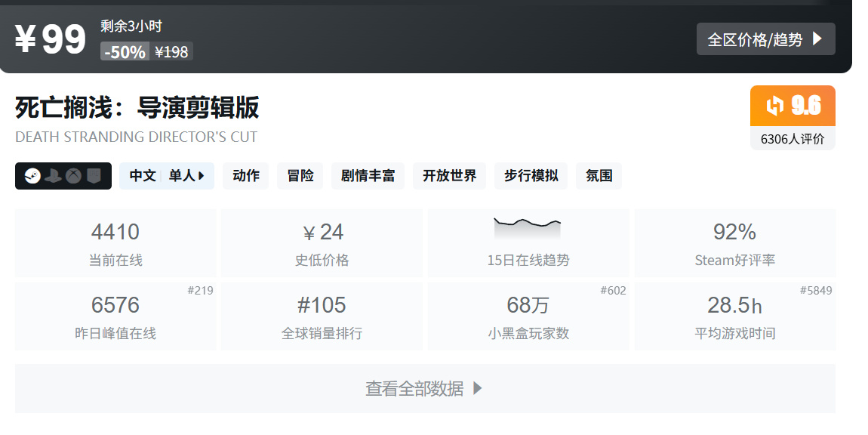Click the title 死亡搁浅：导演剪辑版
868x435 pixels.
coord(137,107)
